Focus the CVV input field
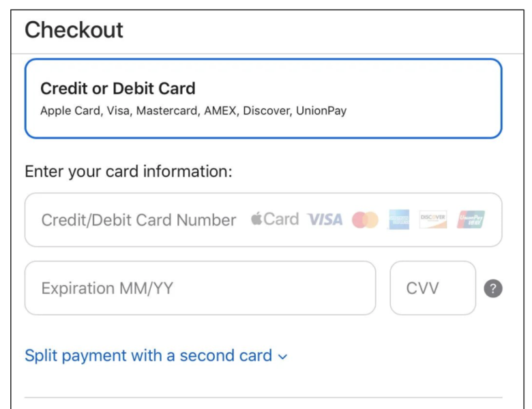 (433, 288)
